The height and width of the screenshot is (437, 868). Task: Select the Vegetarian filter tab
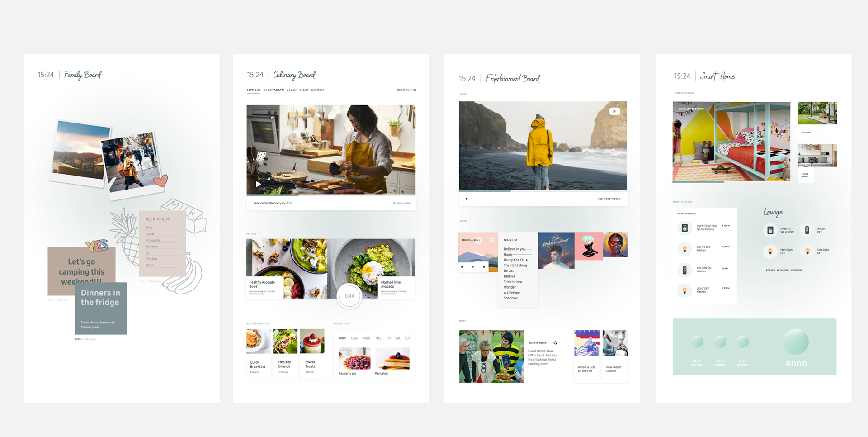(x=274, y=90)
